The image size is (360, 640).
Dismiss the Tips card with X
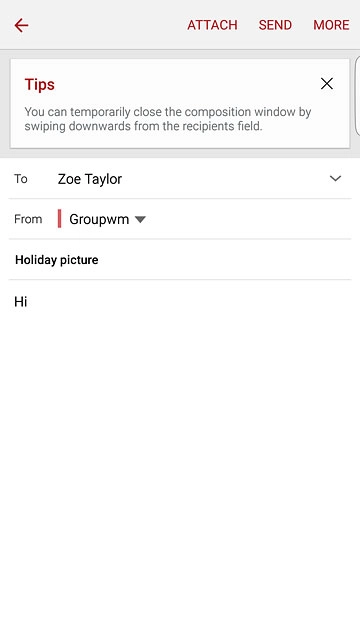click(x=327, y=84)
